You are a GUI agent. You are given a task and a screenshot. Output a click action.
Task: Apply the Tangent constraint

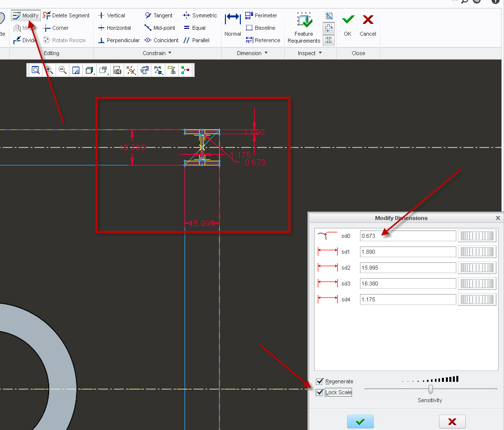click(158, 15)
